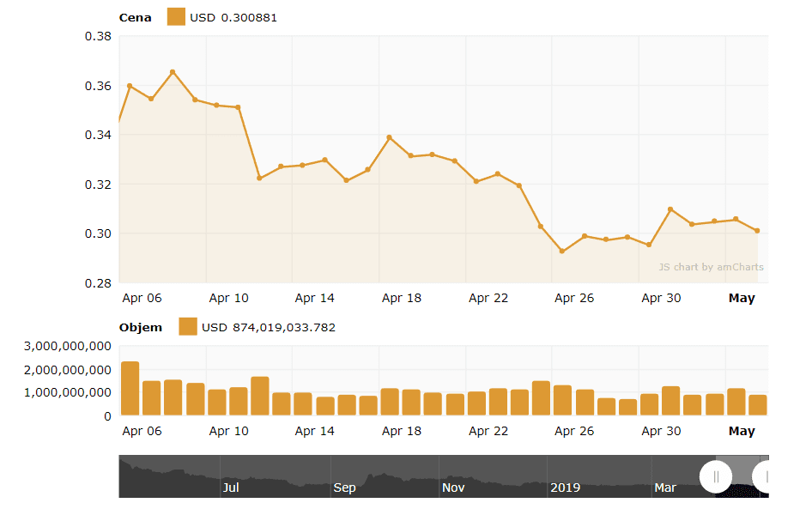Viewport: 812px width, 521px height.
Task: Toggle the Cena series legend label
Action: point(135,17)
